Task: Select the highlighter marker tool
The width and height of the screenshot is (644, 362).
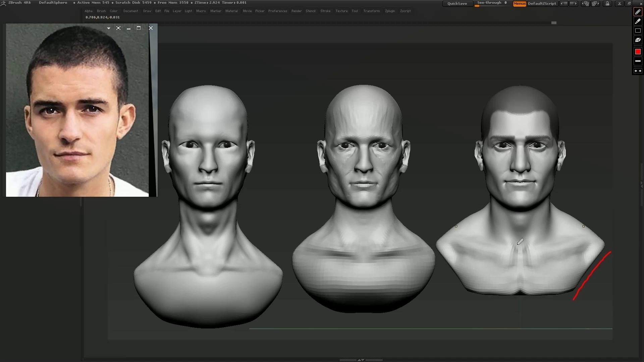Action: click(x=638, y=21)
